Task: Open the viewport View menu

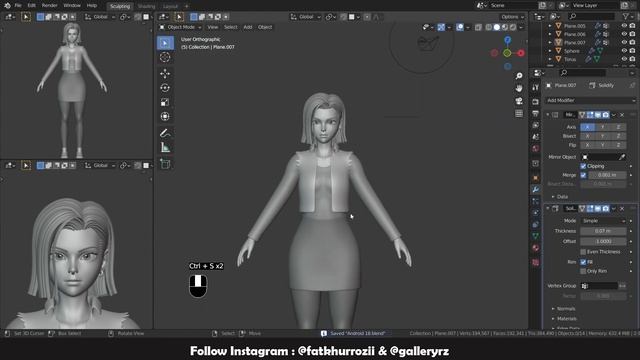Action: (x=213, y=27)
